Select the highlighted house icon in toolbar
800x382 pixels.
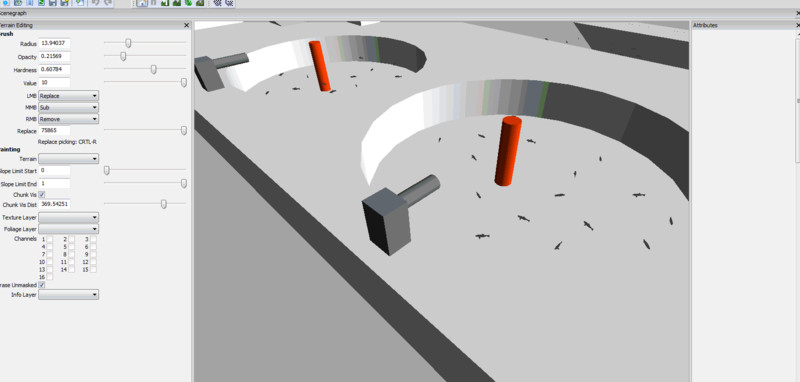pos(142,3)
